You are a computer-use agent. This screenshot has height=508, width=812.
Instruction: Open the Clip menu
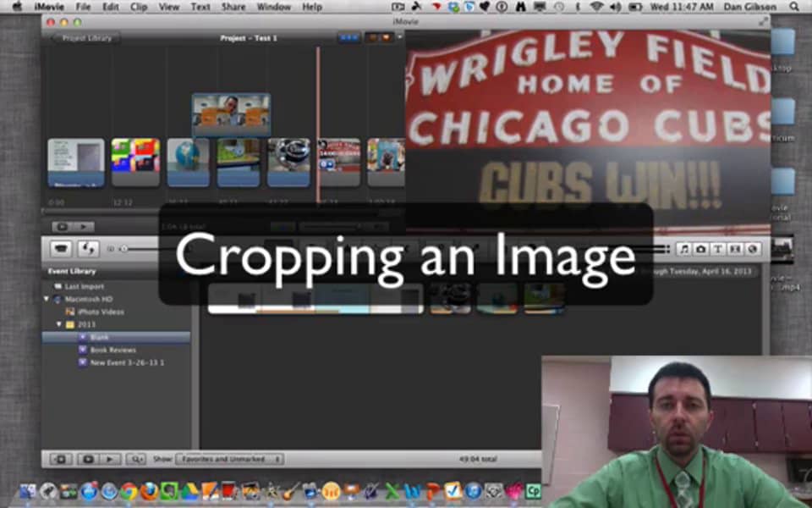point(139,7)
